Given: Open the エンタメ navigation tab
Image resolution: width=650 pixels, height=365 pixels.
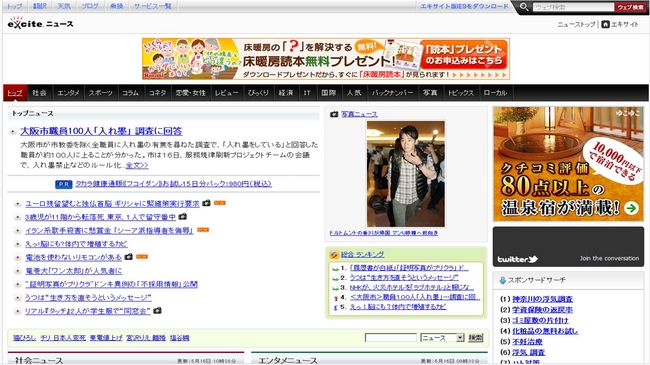Looking at the screenshot, I should pos(68,93).
